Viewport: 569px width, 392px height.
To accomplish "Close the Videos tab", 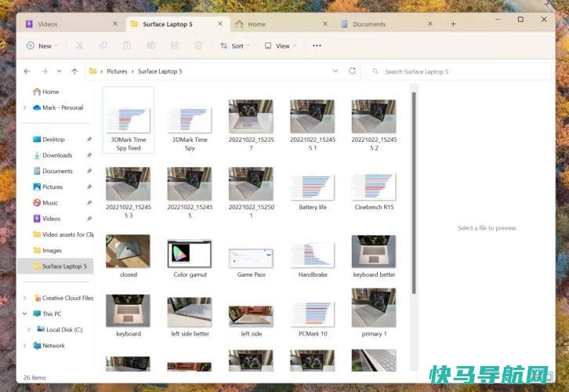I will click(115, 24).
